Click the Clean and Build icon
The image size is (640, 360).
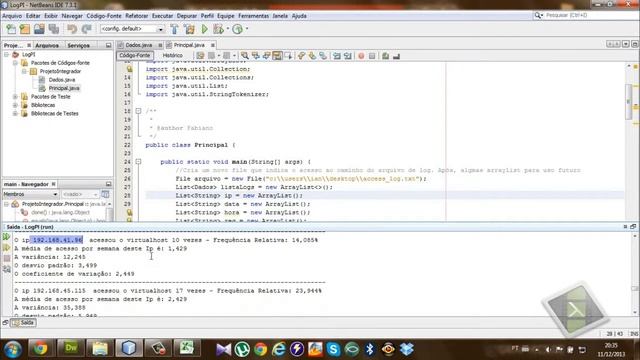pyautogui.click(x=189, y=29)
